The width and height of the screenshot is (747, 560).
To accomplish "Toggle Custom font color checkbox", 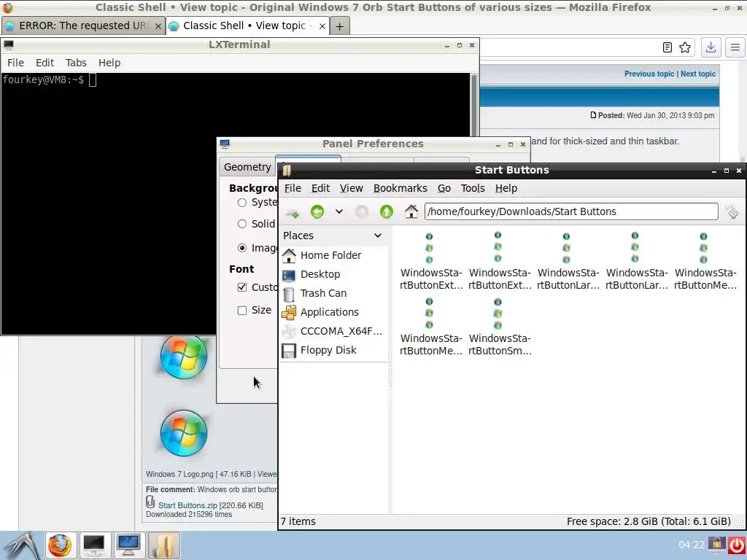I will (242, 287).
